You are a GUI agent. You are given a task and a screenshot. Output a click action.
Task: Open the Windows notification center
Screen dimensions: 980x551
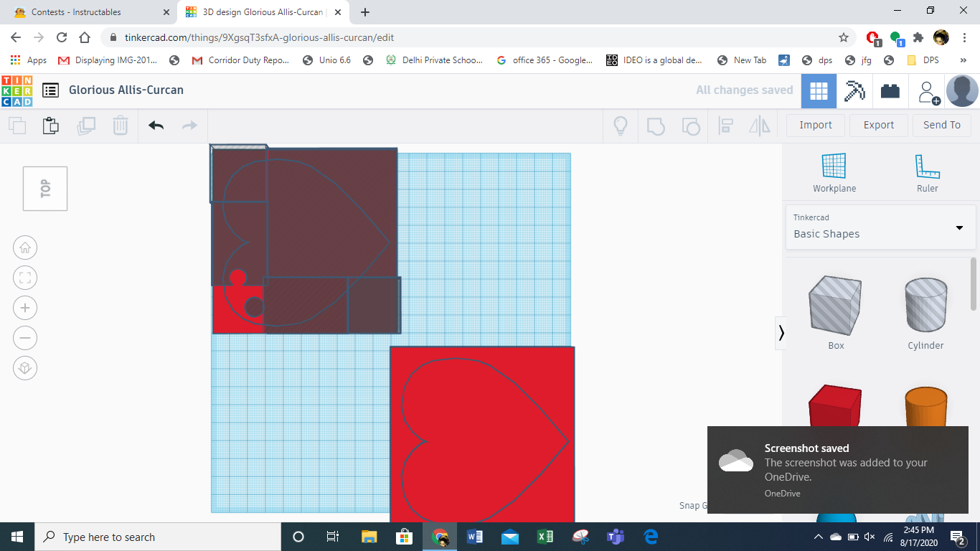(958, 537)
